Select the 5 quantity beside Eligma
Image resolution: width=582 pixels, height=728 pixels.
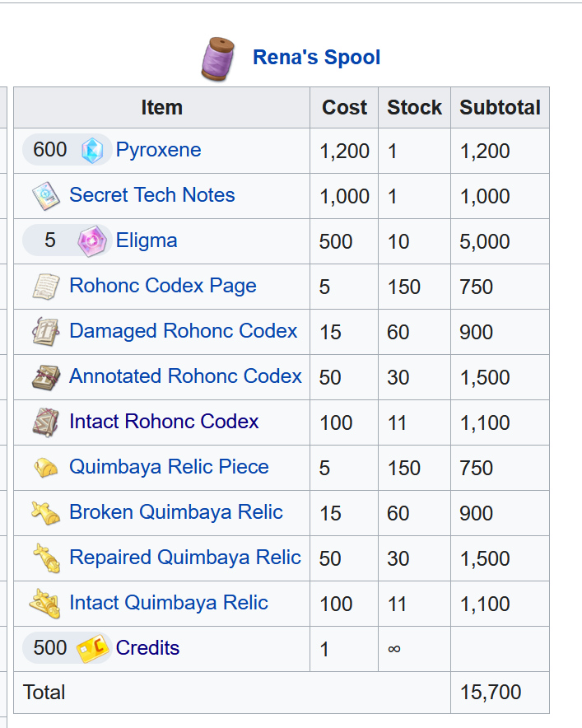(49, 240)
